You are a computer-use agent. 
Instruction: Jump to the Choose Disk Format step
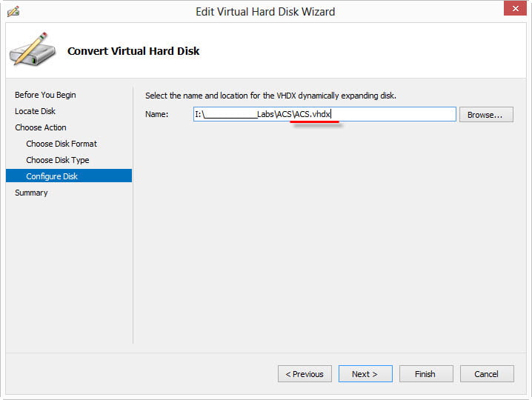(x=61, y=144)
